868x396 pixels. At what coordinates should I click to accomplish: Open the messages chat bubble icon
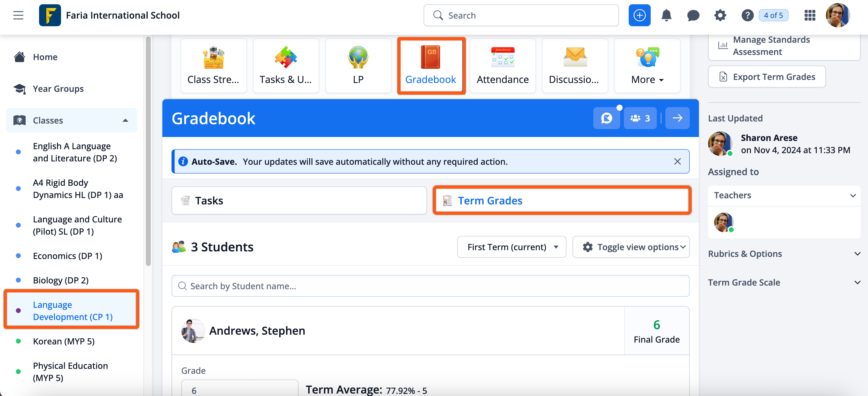[x=693, y=16]
